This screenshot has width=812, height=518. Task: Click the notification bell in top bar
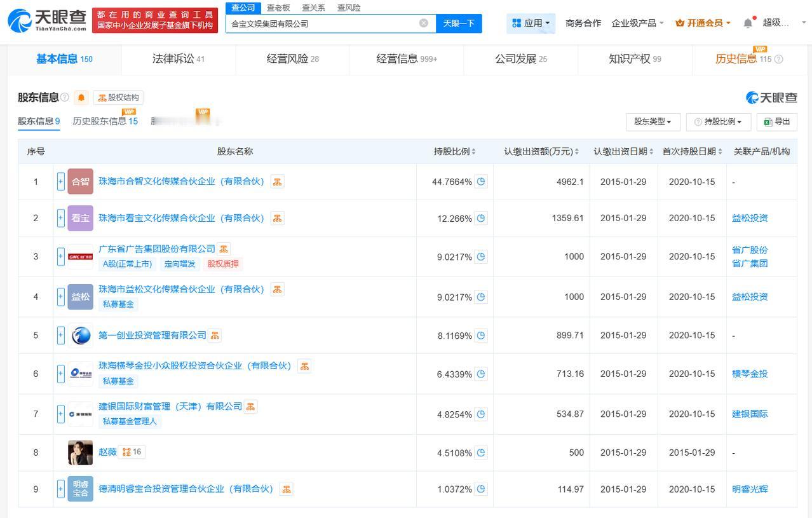coord(748,24)
